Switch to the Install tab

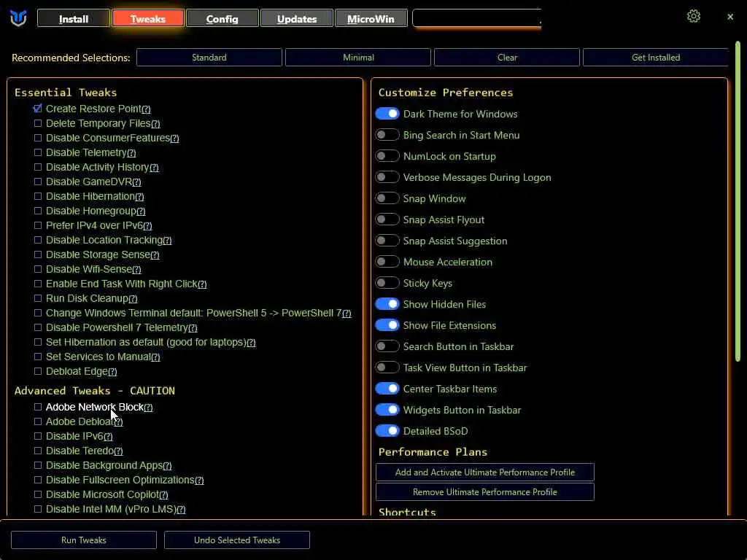(x=74, y=18)
